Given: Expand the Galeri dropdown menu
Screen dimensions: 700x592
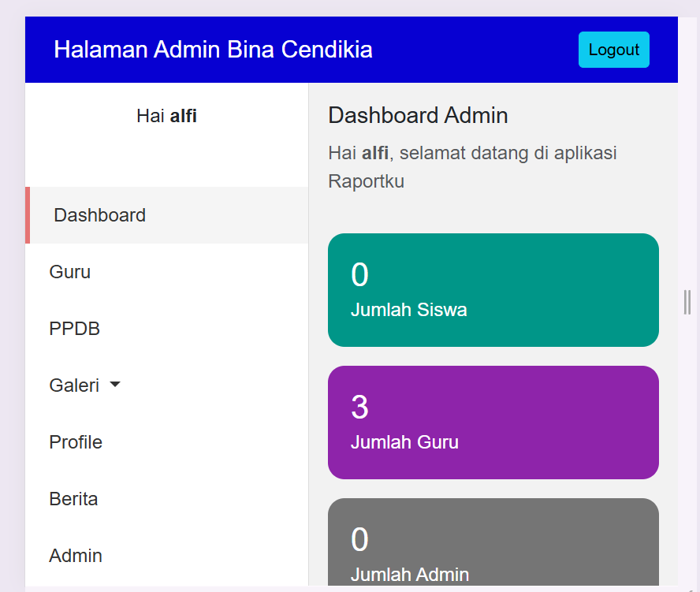Looking at the screenshot, I should [x=74, y=385].
